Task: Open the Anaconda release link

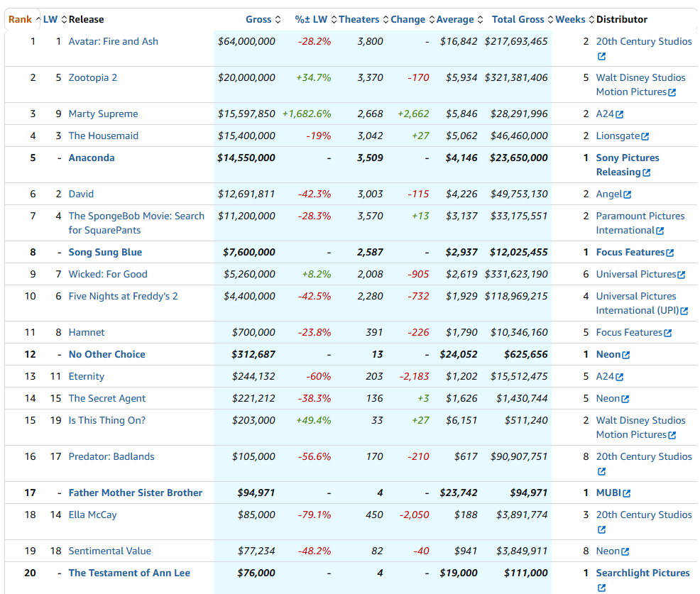Action: pos(91,158)
